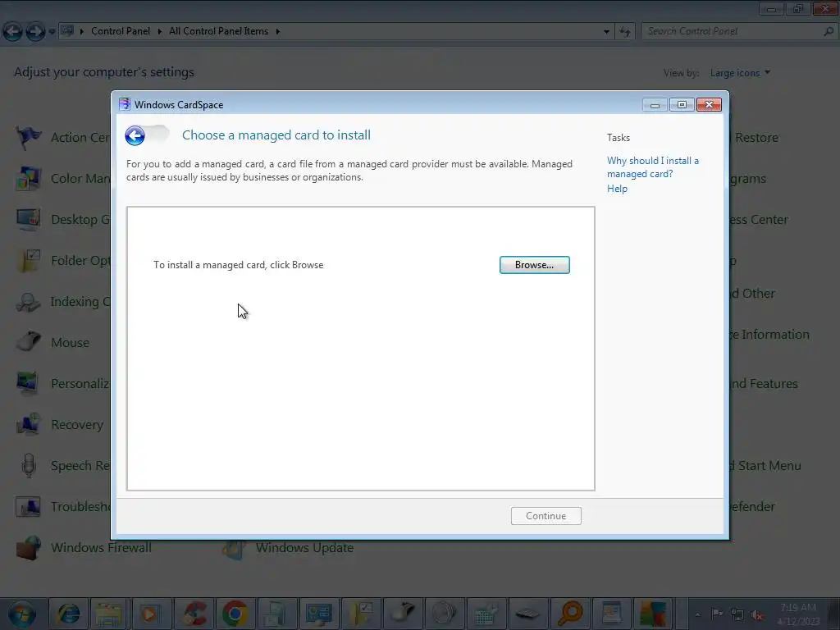This screenshot has width=840, height=630.
Task: Click the blue back arrow in CardSpace
Action: click(135, 135)
